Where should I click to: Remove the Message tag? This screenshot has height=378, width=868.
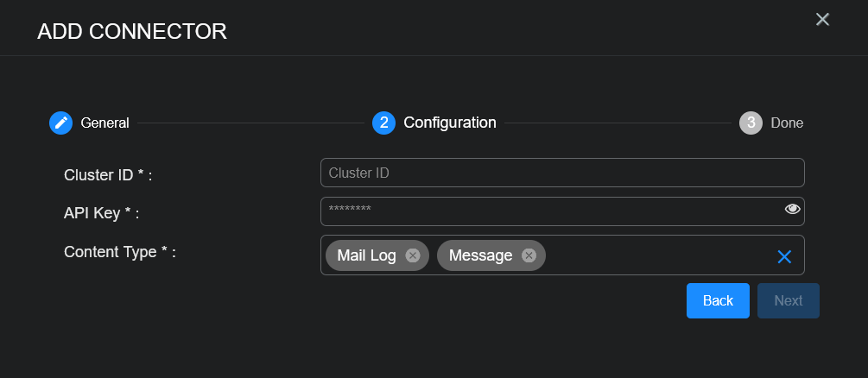pyautogui.click(x=529, y=255)
